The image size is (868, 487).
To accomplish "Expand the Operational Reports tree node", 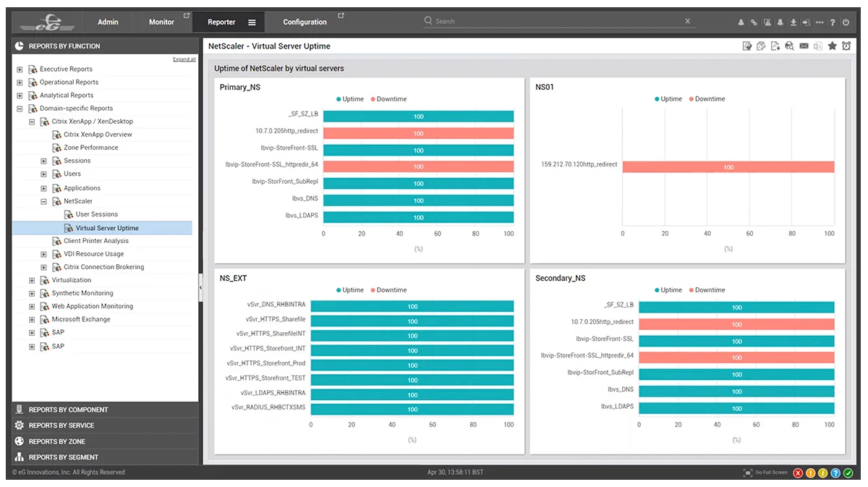I will pos(20,82).
